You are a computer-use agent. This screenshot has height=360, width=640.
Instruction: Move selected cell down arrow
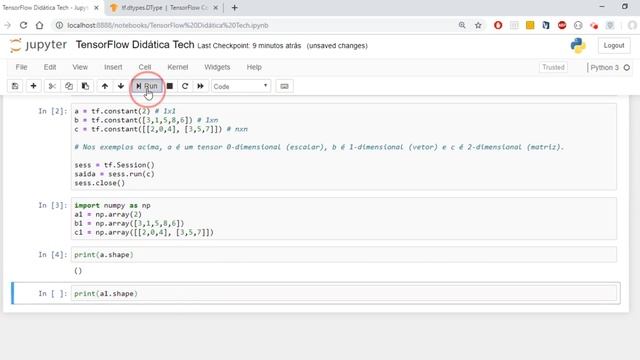tap(121, 86)
